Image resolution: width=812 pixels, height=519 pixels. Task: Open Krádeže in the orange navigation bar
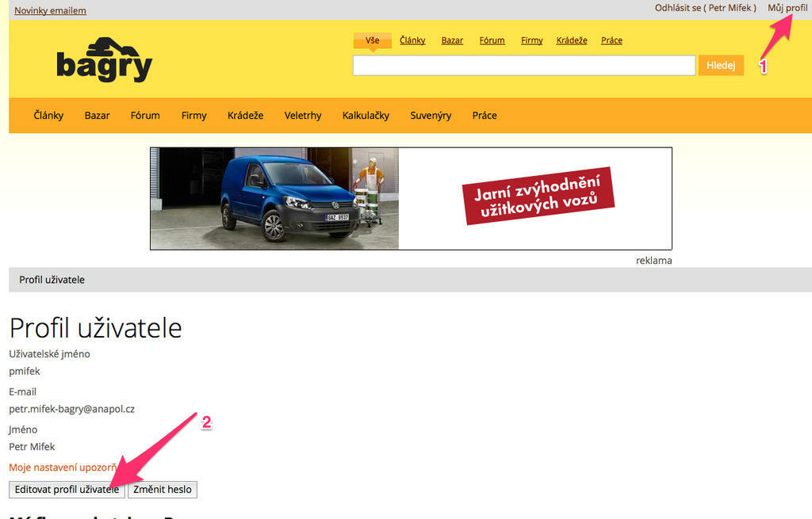(246, 116)
